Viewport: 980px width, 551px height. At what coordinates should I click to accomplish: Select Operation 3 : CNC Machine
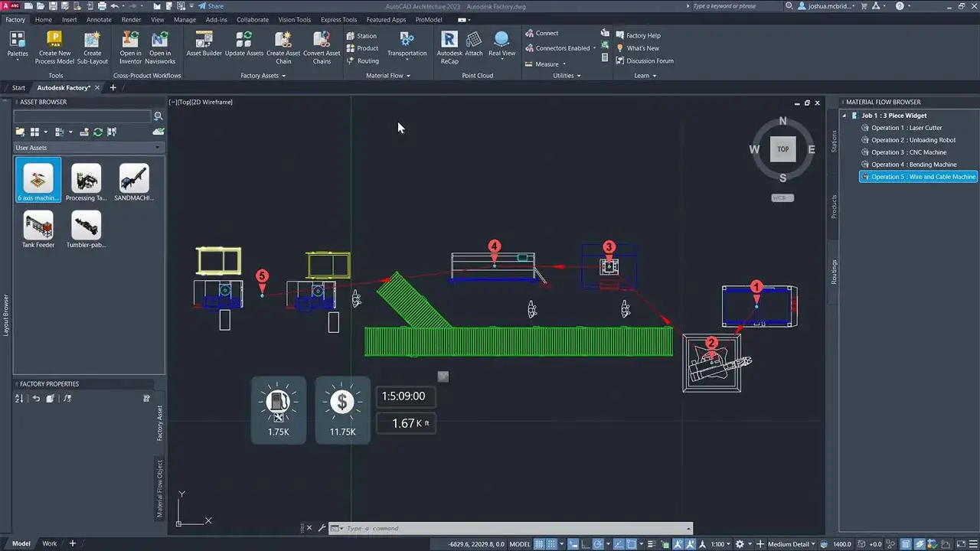[x=909, y=152]
